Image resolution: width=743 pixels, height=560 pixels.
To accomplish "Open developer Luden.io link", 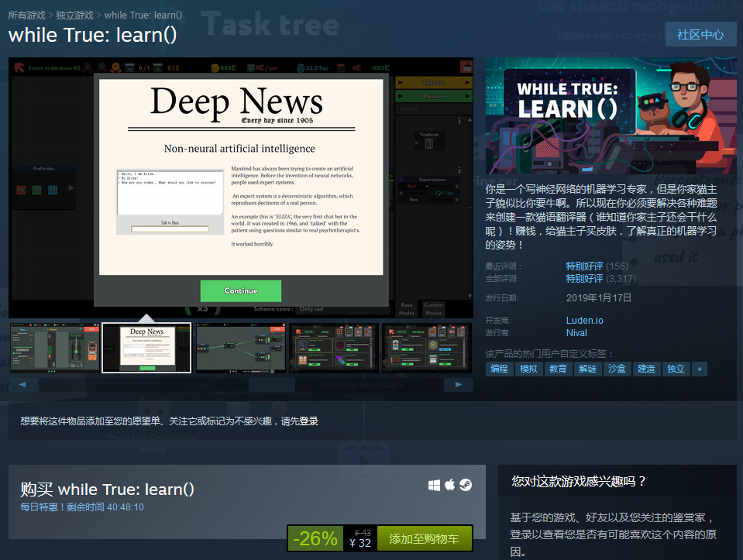I will point(585,320).
